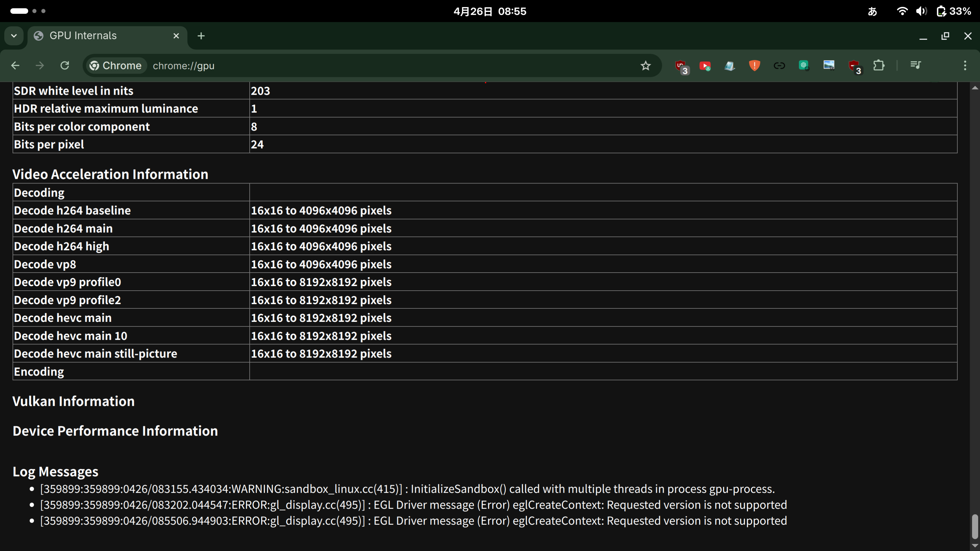Screen dimensions: 980x551
Task: Open the ChatGPT print extension icon
Action: coord(804,66)
